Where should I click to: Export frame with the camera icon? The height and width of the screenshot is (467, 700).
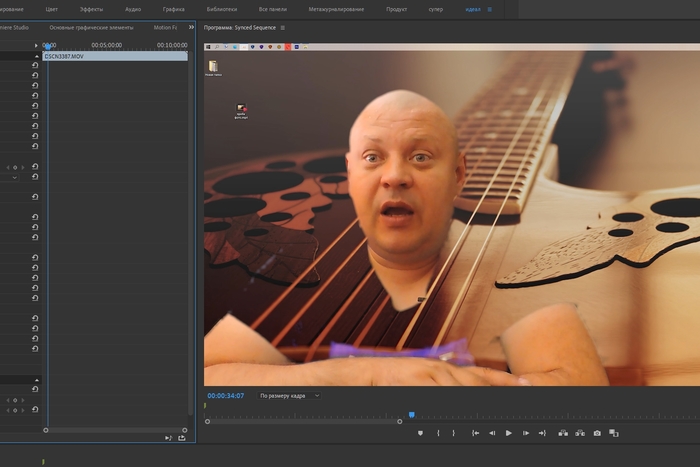(597, 433)
